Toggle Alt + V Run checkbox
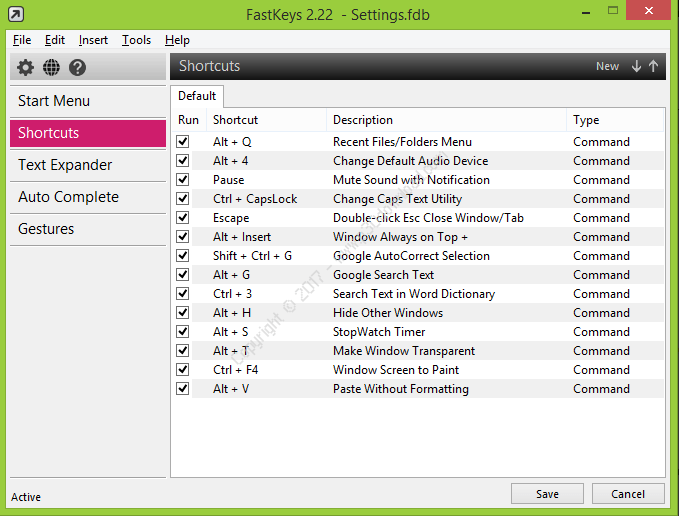This screenshot has width=679, height=516. (183, 389)
